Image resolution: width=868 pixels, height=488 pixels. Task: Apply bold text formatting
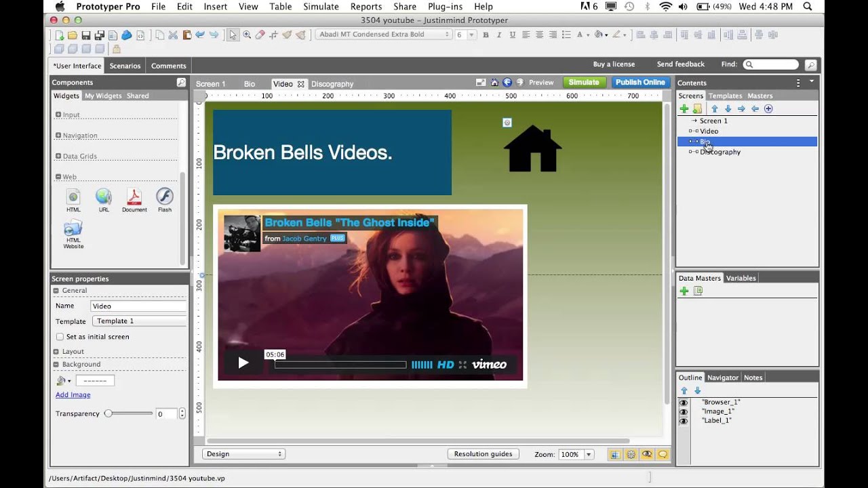tap(486, 35)
